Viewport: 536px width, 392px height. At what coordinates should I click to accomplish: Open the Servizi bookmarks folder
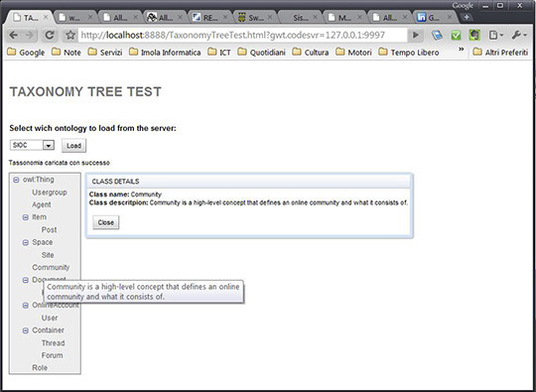105,53
